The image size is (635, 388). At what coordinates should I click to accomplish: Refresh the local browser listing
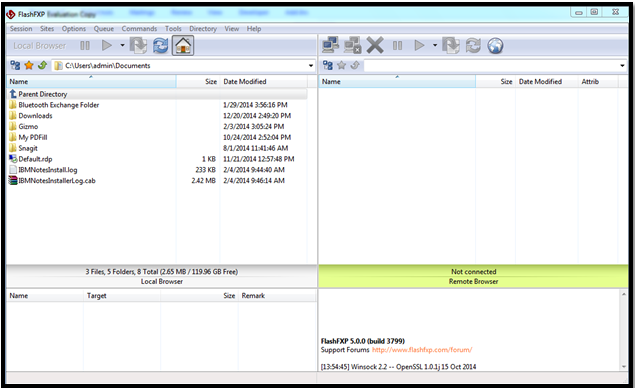160,45
